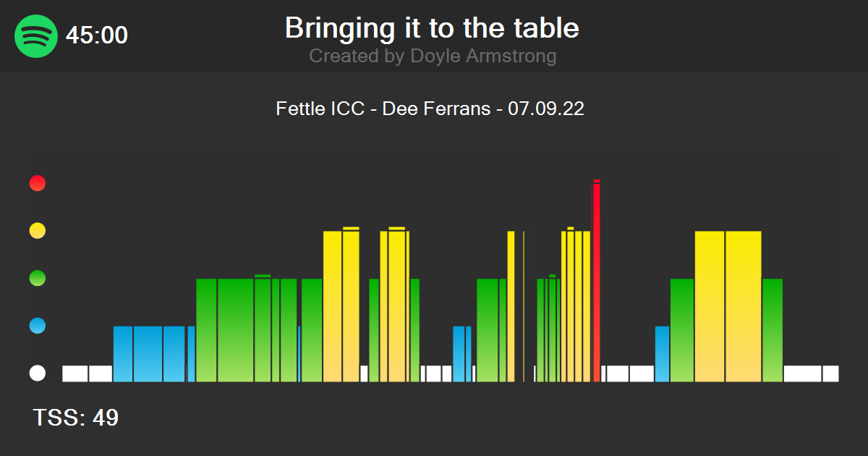The image size is (868, 456).
Task: Click the first blue bar in the chart
Action: 123,354
